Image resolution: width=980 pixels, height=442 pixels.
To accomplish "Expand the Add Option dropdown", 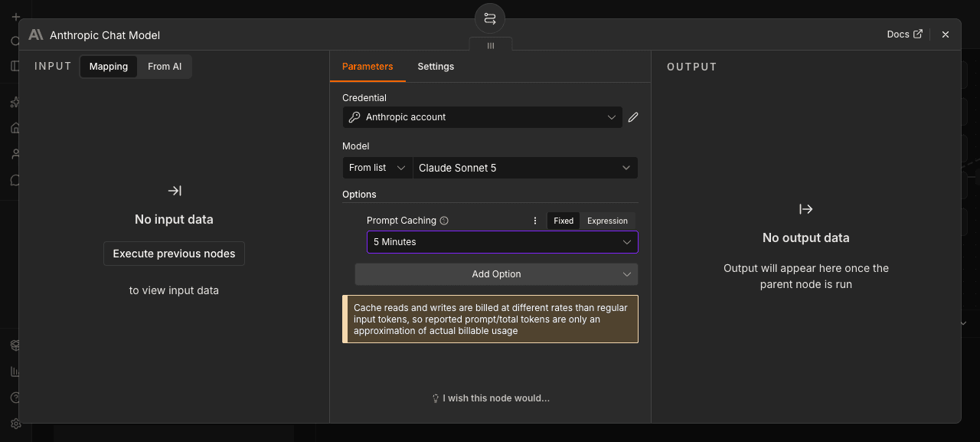I will pos(496,274).
